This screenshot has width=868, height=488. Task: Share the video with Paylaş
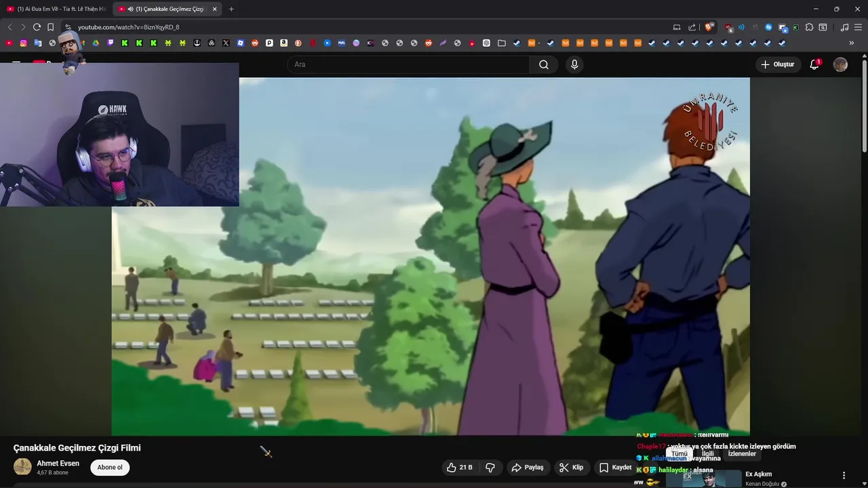pos(528,467)
